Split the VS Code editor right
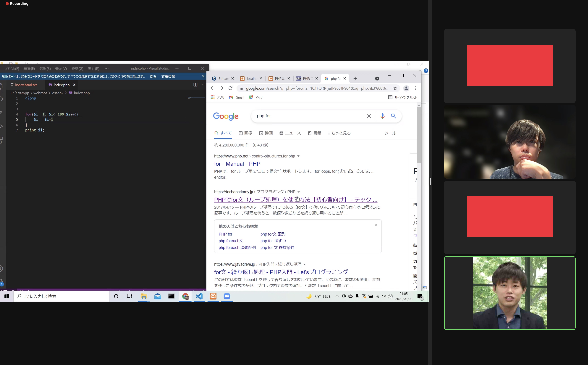The width and height of the screenshot is (588, 365). [195, 85]
